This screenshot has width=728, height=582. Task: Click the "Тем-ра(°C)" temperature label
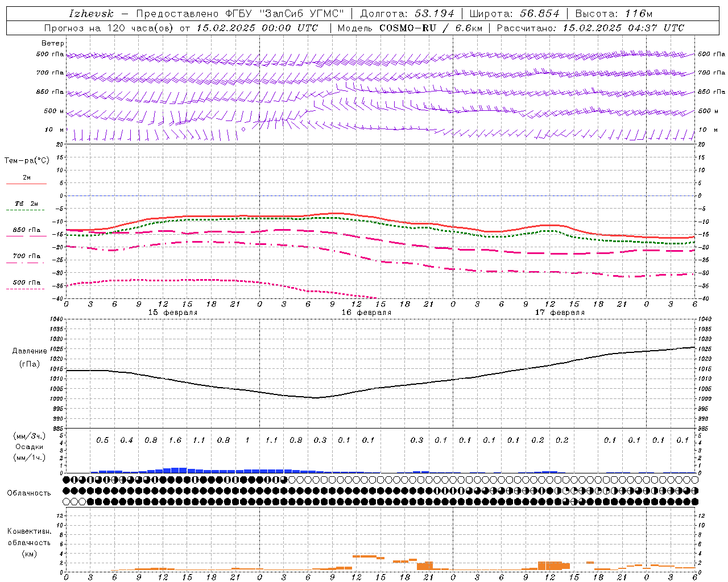coord(27,161)
